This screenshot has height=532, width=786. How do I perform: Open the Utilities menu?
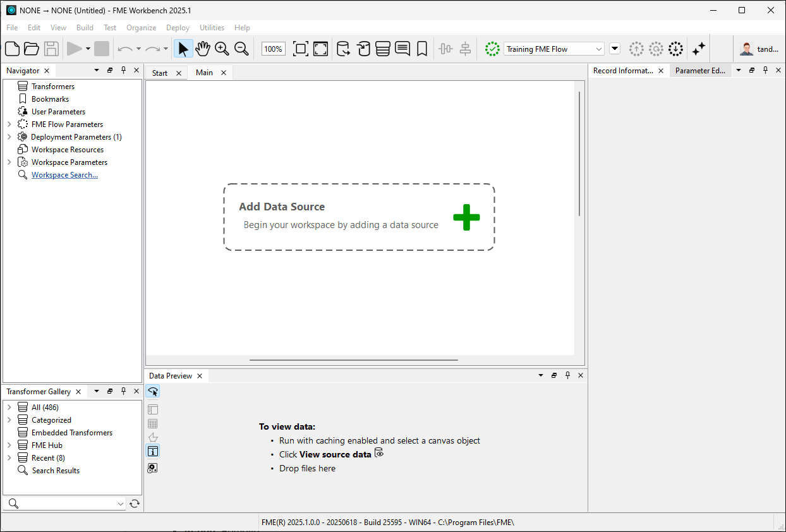(212, 28)
